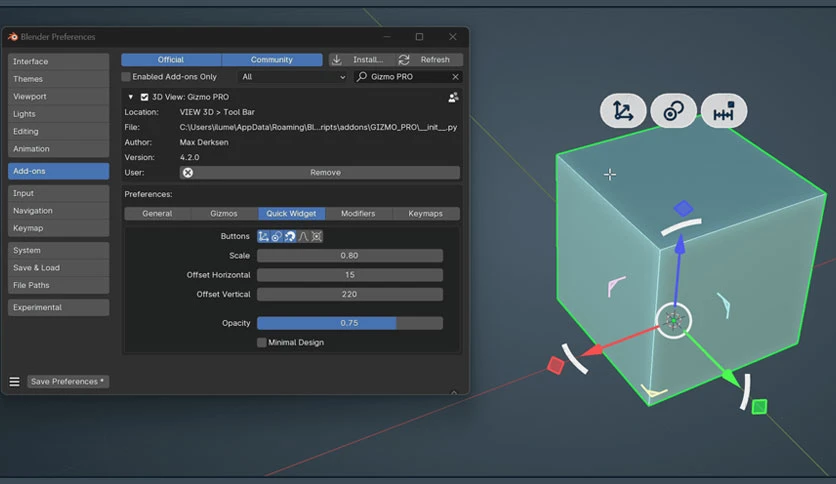Click the white rotation arc near X axis
The width and height of the screenshot is (836, 484).
tap(575, 358)
